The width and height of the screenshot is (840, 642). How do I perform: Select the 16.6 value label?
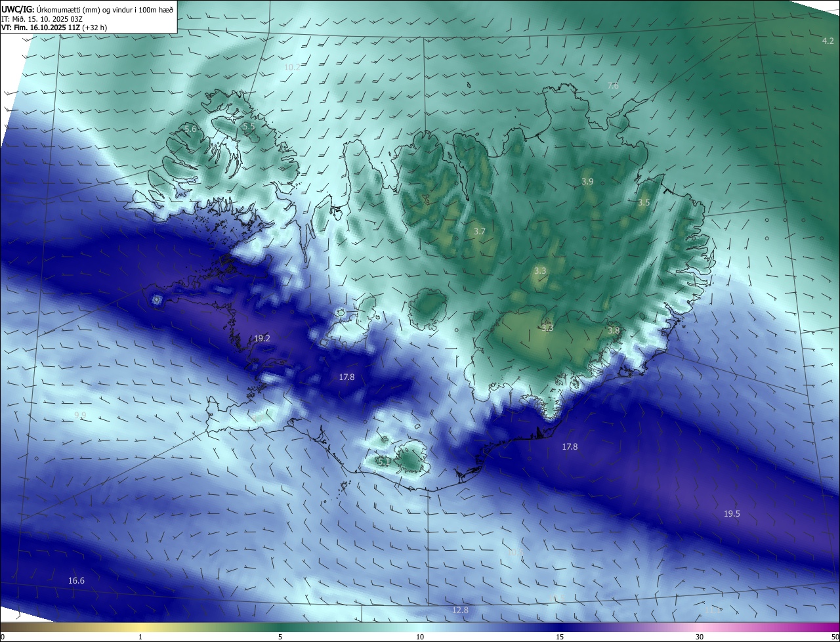(76, 581)
